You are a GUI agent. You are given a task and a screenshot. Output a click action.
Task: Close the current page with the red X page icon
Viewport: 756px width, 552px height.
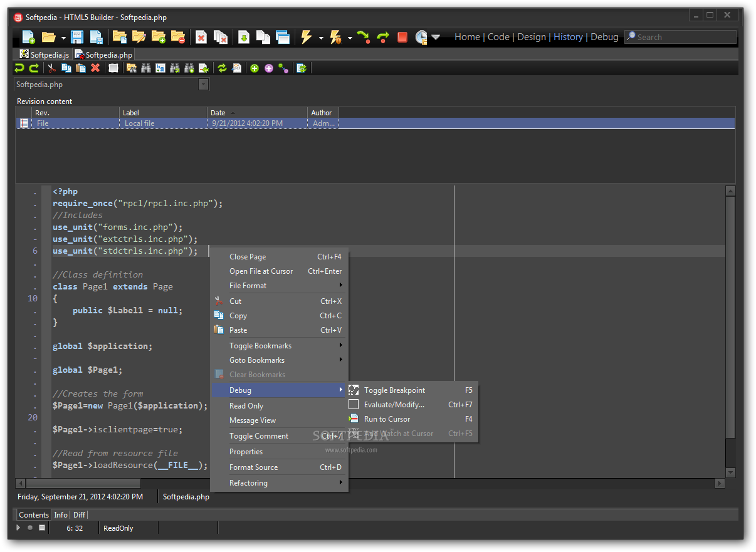pyautogui.click(x=201, y=37)
